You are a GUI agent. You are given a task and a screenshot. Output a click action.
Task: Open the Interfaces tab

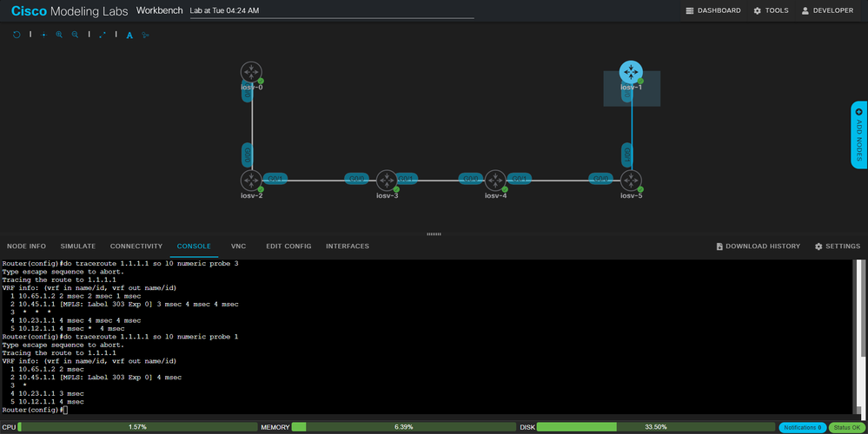[348, 247]
